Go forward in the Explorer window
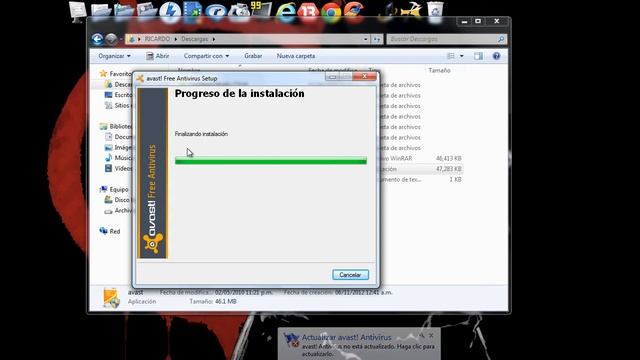The image size is (640, 360). (x=111, y=39)
